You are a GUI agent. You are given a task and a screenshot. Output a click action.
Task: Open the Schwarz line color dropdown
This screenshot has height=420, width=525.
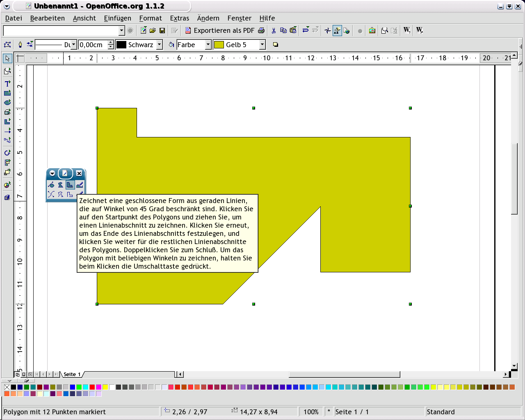click(x=160, y=45)
